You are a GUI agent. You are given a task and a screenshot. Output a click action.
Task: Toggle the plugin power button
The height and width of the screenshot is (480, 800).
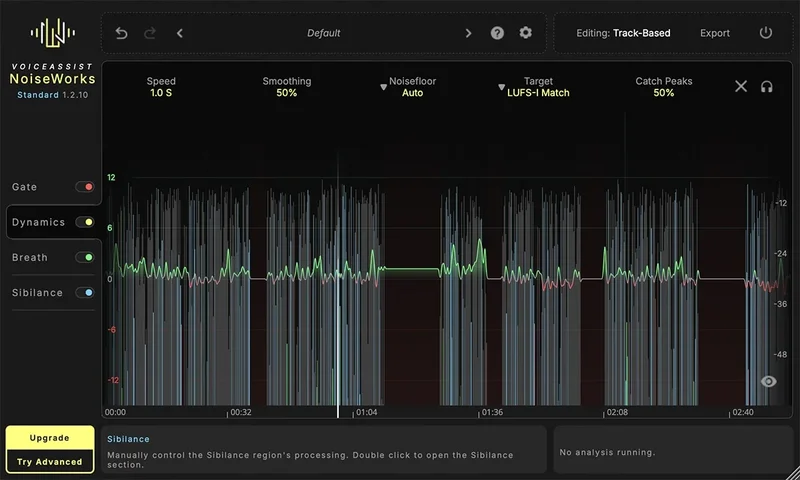[766, 33]
